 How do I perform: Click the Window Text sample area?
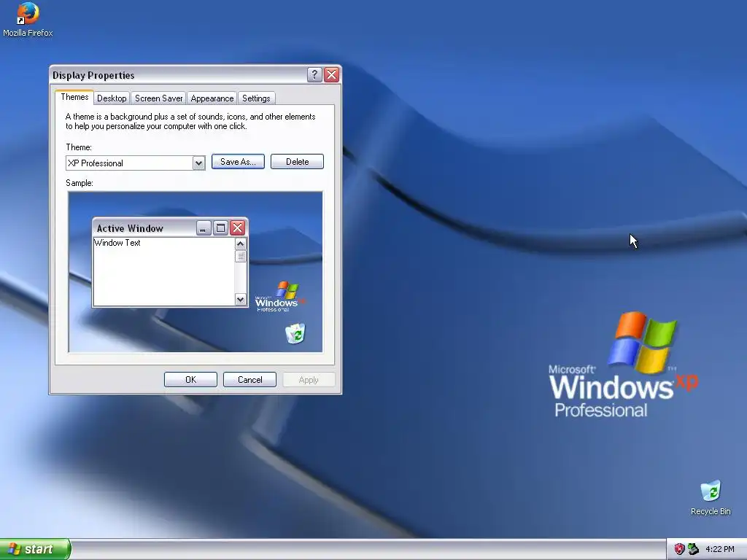[164, 271]
